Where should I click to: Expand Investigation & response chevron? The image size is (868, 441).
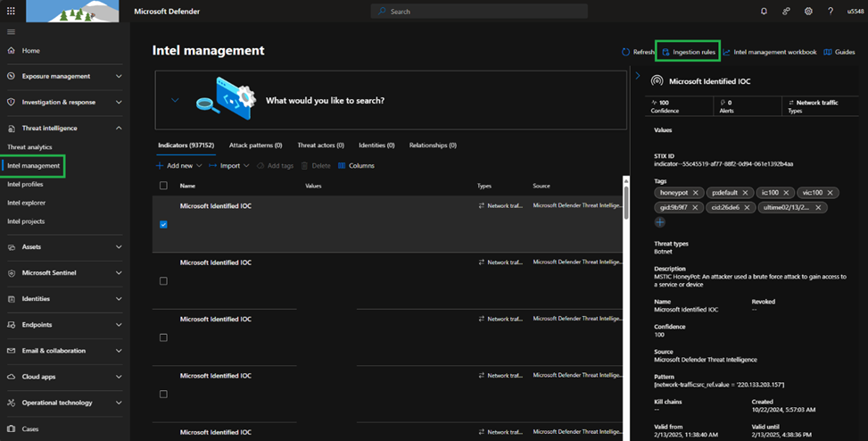[x=119, y=103]
